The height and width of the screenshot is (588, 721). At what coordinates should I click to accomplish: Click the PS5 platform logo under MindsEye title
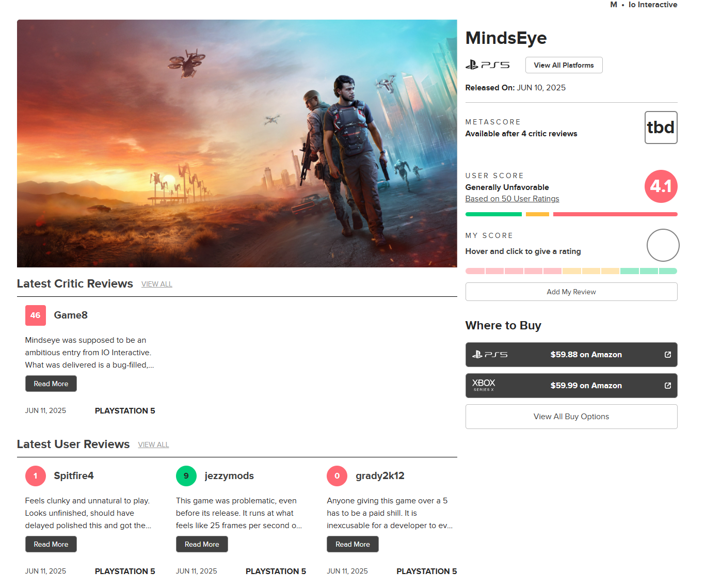click(487, 65)
